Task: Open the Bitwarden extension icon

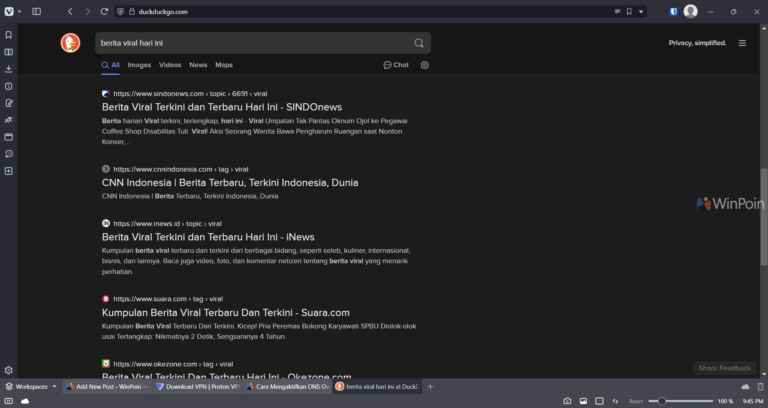Action: [x=673, y=11]
